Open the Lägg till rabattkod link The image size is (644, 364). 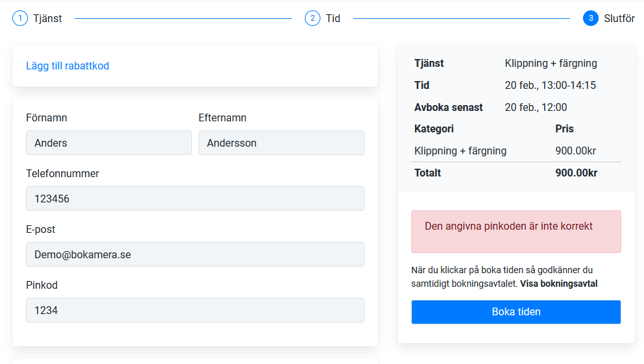(x=67, y=66)
